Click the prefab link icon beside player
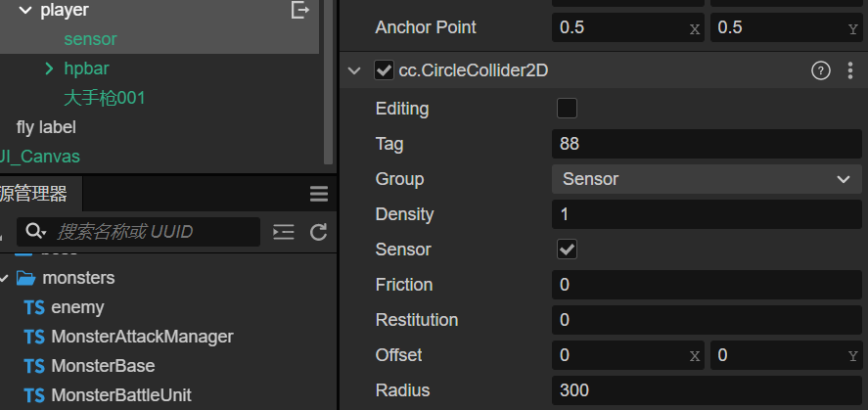Screen dimensions: 868x410 tap(300, 10)
